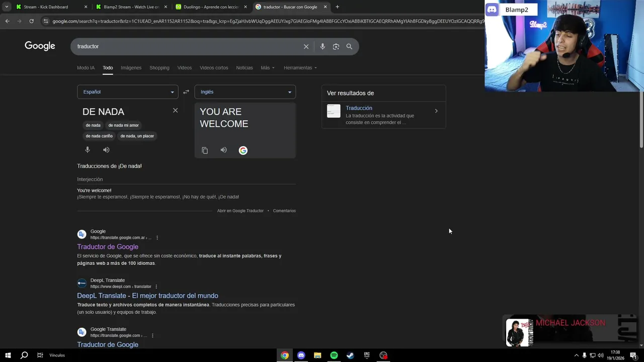Choose suggestion chip 'de nada cariño'
644x362 pixels.
(99, 136)
